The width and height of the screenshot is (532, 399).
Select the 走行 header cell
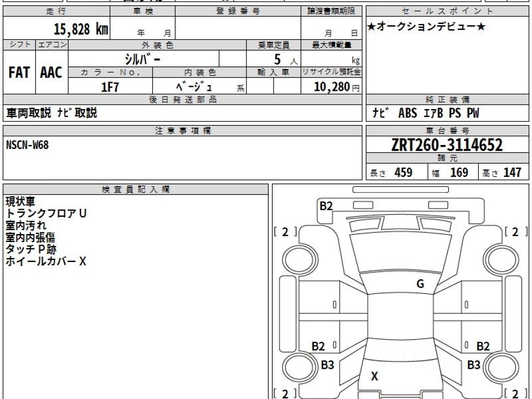point(57,12)
